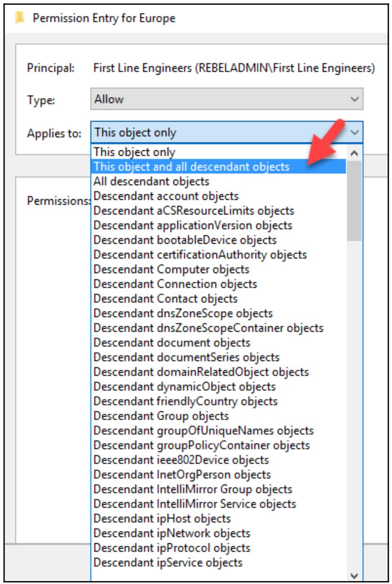Select 'This object only' list option

click(134, 152)
